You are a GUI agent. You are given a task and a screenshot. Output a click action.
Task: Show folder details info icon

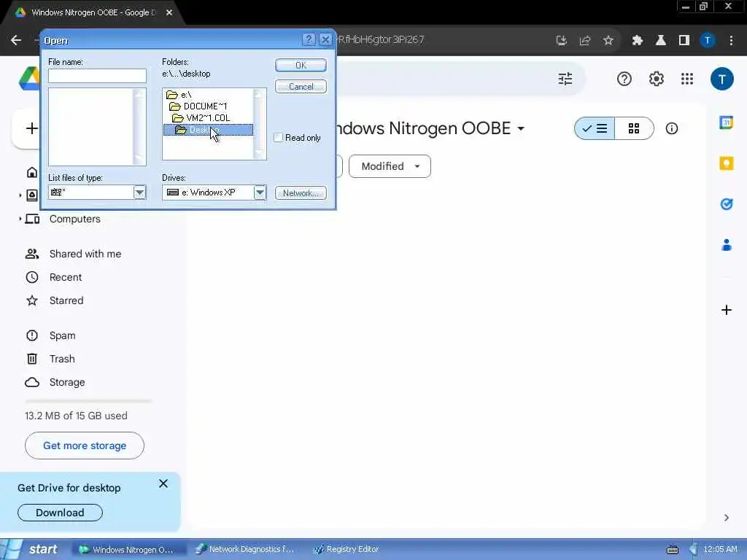coord(672,128)
